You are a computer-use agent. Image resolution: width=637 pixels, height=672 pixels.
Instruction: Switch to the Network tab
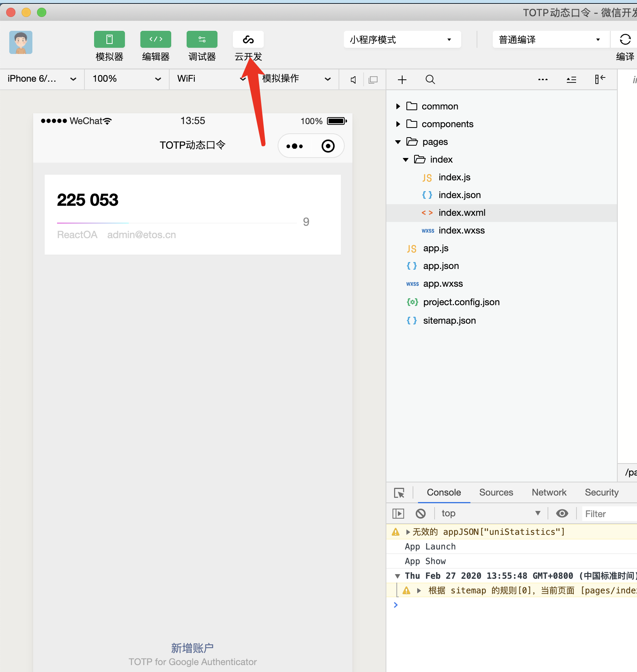[549, 492]
